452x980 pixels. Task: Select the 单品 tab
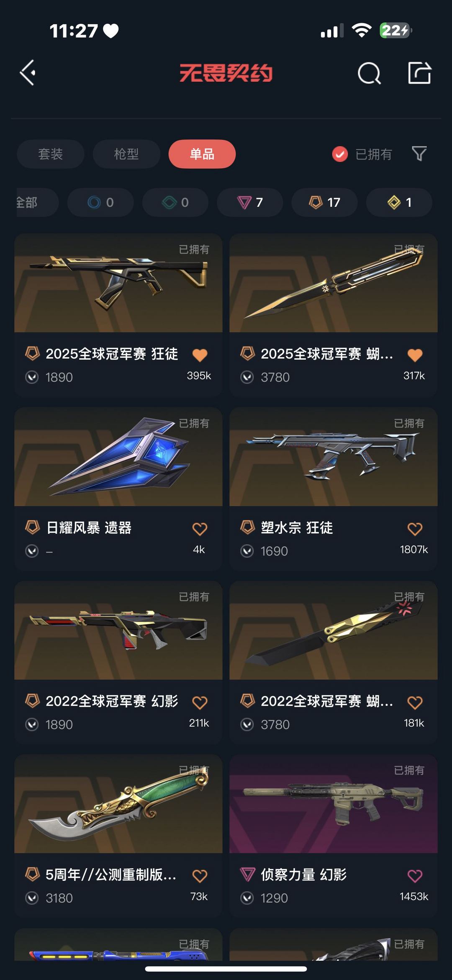coord(202,154)
